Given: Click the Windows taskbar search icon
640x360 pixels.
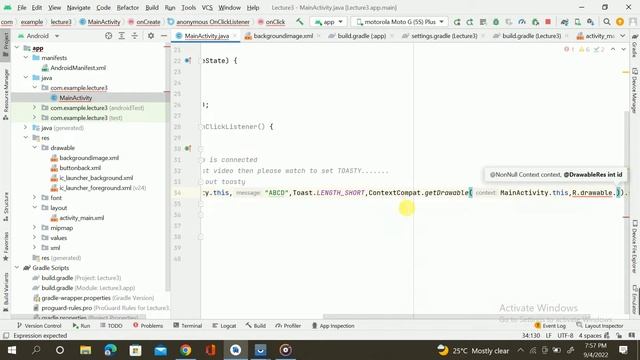Looking at the screenshot, I should 36,350.
